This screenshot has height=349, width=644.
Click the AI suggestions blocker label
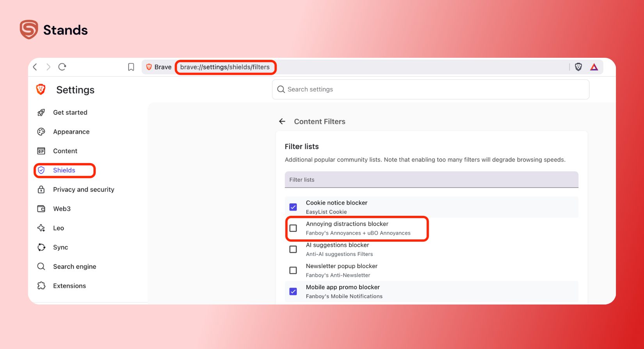[x=337, y=245]
